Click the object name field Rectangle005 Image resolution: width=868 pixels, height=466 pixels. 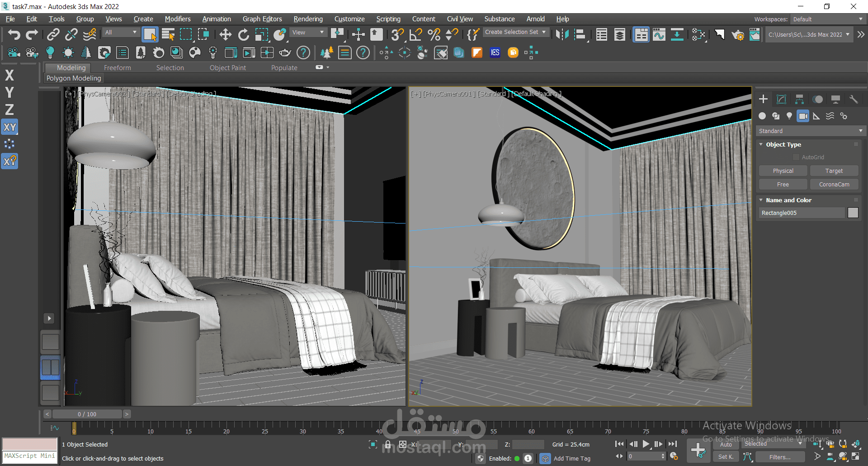802,213
